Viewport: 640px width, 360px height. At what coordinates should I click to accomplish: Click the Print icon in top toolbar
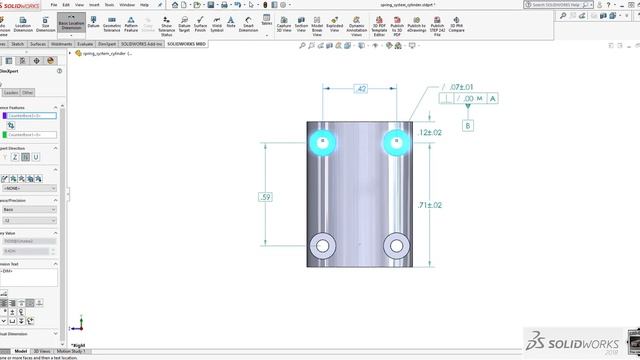click(x=224, y=5)
